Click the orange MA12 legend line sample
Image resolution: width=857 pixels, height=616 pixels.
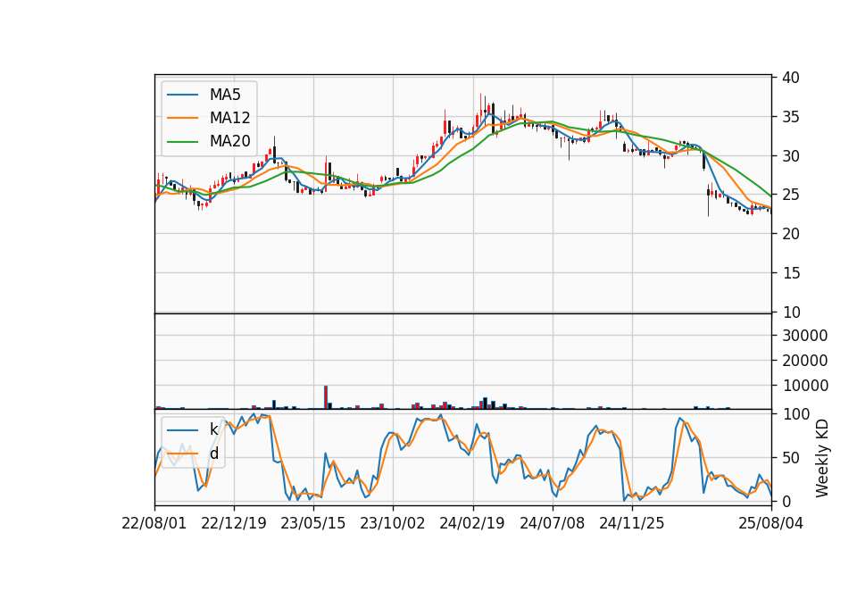pyautogui.click(x=182, y=118)
